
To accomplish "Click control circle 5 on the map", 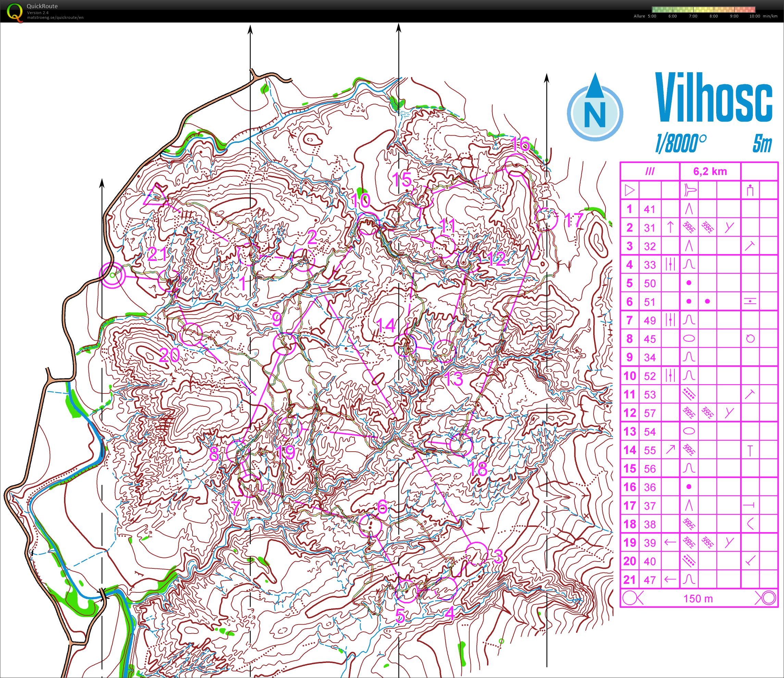I will [x=407, y=591].
